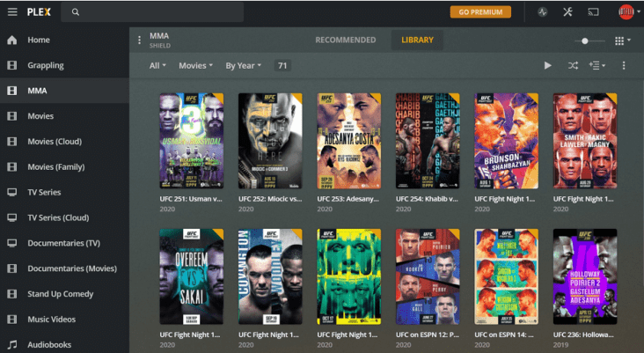Open Covington Woodley poster
Viewport: 644px width, 353px height.
point(270,276)
